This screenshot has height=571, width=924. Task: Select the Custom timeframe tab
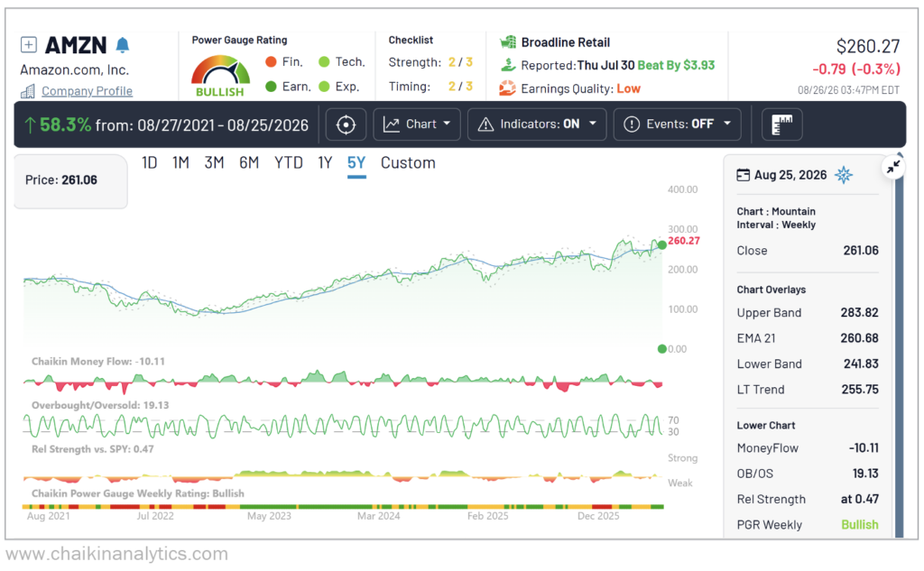408,163
